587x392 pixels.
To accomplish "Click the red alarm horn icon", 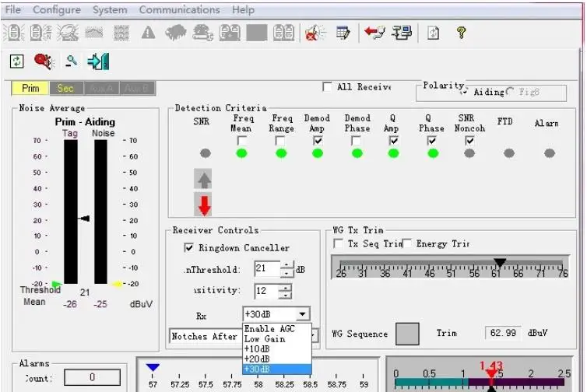I will pos(44,61).
